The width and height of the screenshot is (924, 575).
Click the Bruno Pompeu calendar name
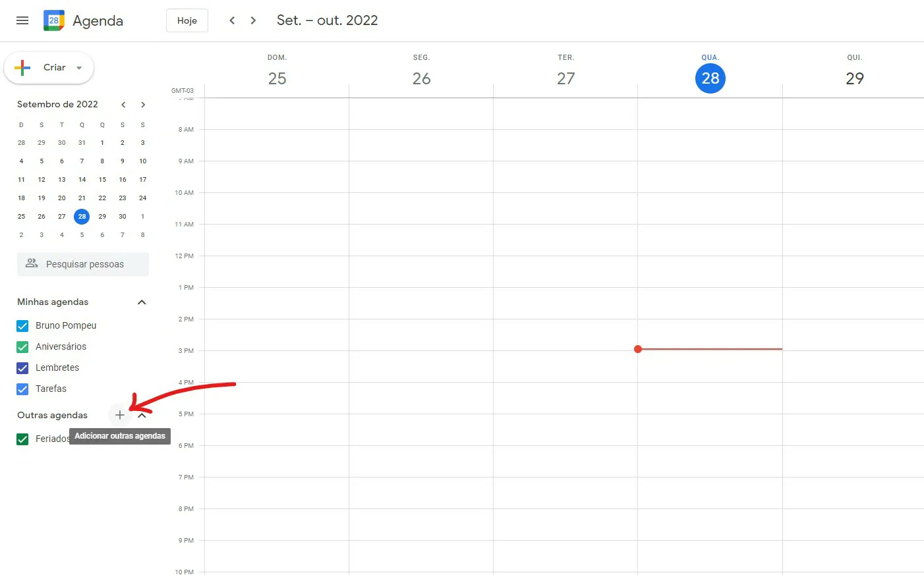66,325
